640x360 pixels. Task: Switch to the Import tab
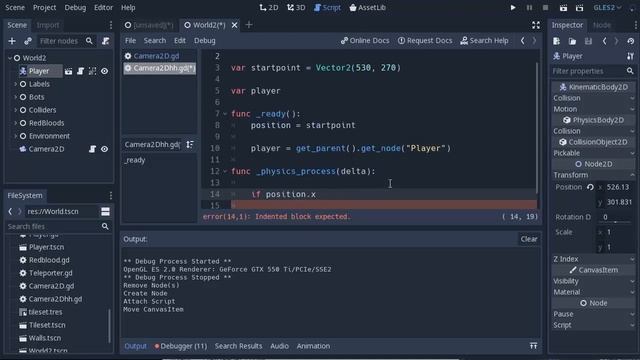click(x=48, y=25)
